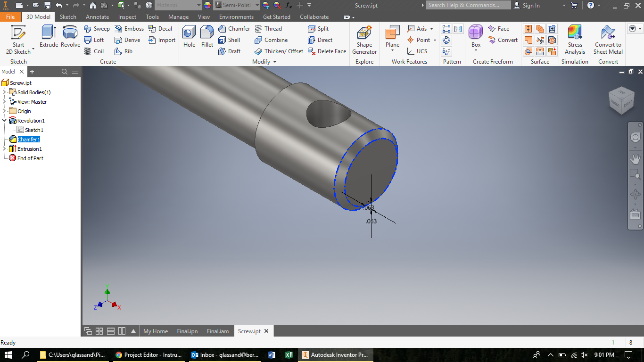Open the File menu
644x362 pixels.
click(10, 16)
